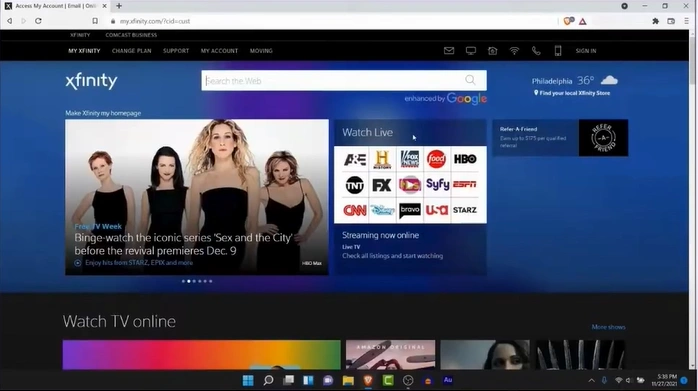Watch the Disney Channel live
Image resolution: width=698 pixels, height=391 pixels.
[x=382, y=210]
